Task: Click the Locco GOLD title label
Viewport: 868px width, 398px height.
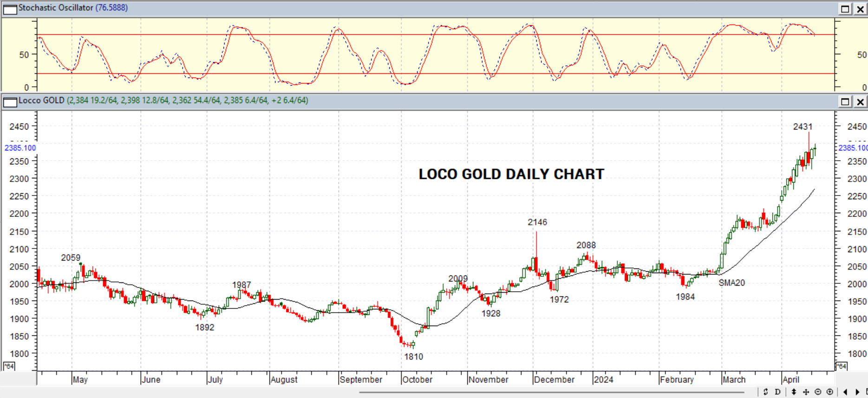Action: (41, 100)
